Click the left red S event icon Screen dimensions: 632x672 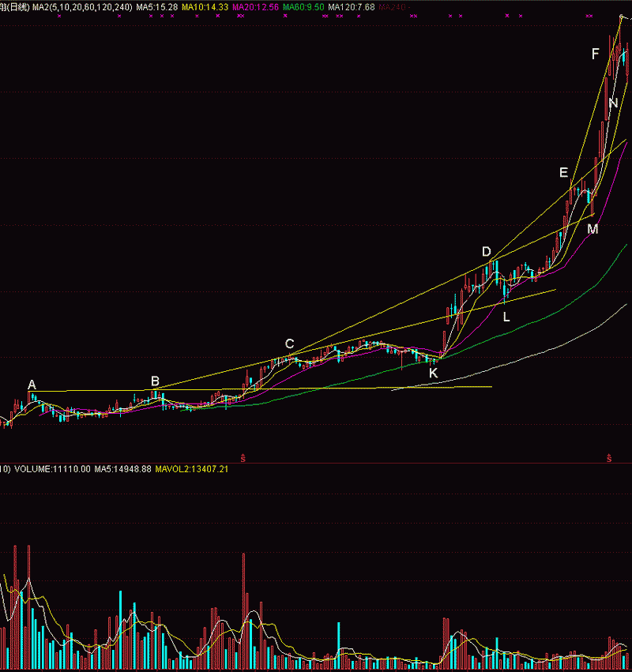point(243,457)
